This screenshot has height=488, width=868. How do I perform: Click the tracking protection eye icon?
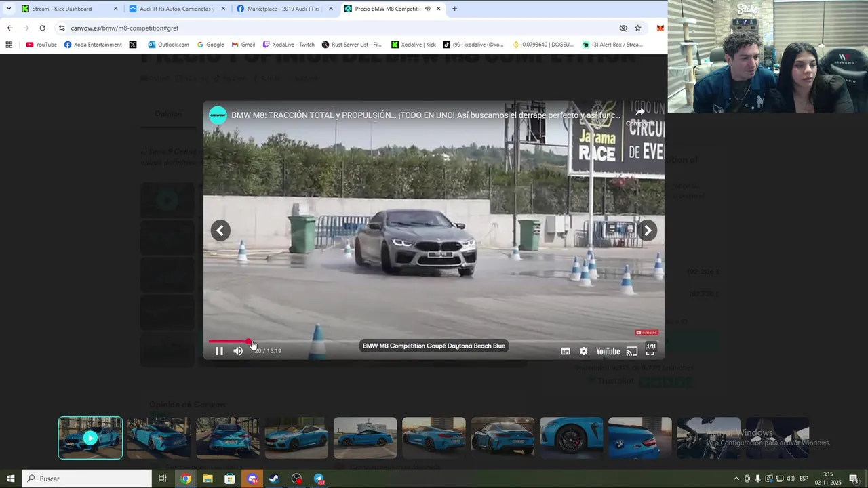coord(623,28)
